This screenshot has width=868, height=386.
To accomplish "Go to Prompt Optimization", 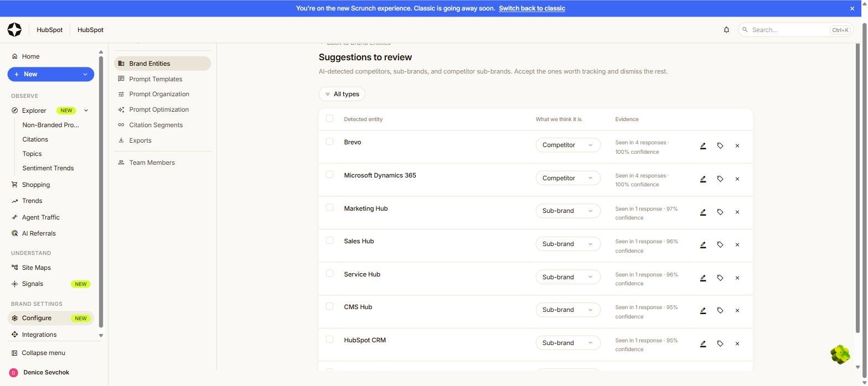I will click(162, 110).
